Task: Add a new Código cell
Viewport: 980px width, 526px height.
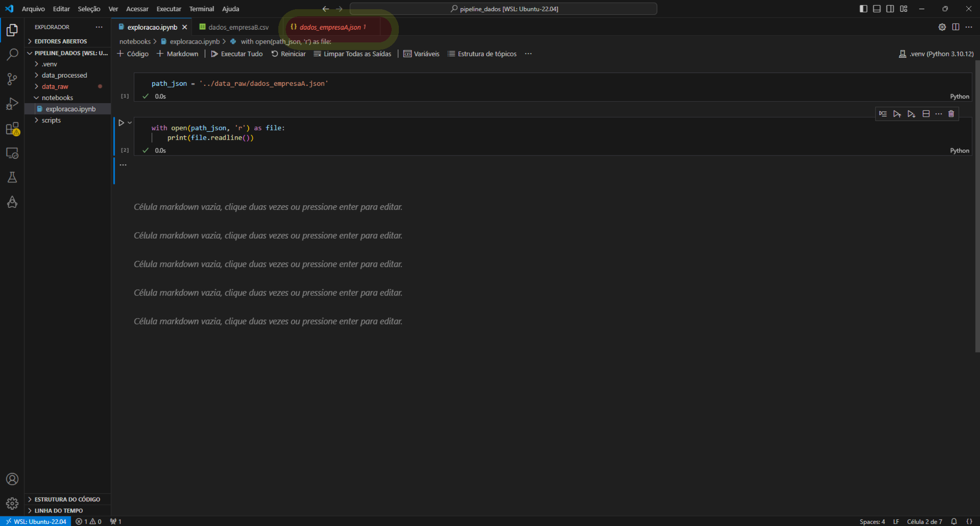Action: click(x=133, y=54)
